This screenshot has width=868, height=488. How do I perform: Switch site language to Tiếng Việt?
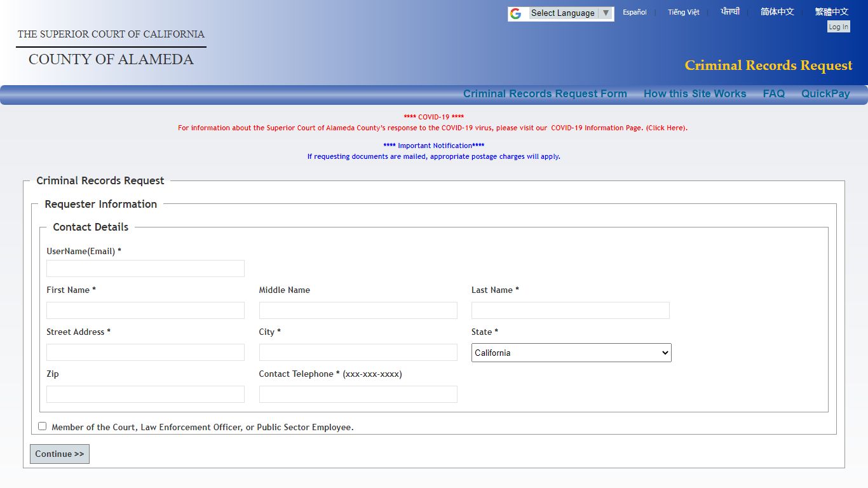683,12
